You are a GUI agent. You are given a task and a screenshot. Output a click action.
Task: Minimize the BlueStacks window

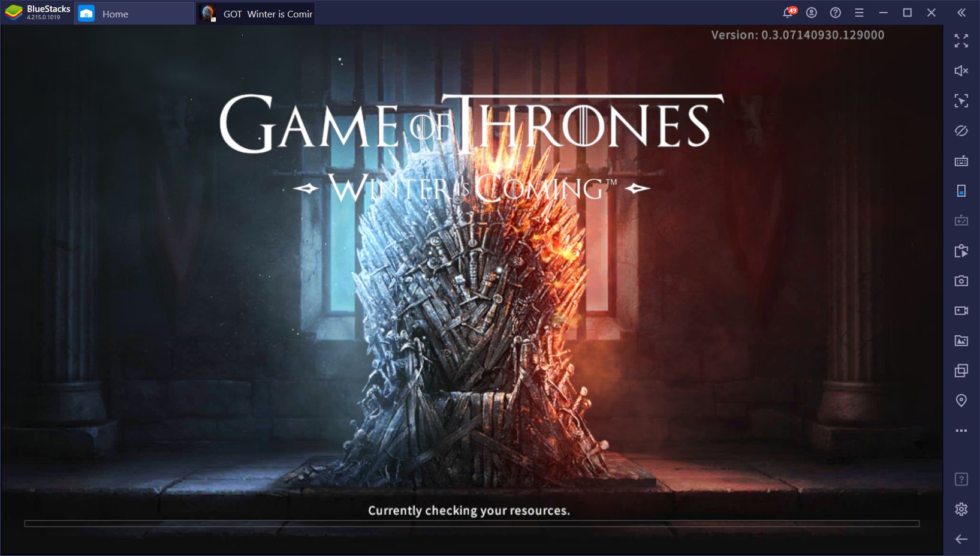[883, 13]
